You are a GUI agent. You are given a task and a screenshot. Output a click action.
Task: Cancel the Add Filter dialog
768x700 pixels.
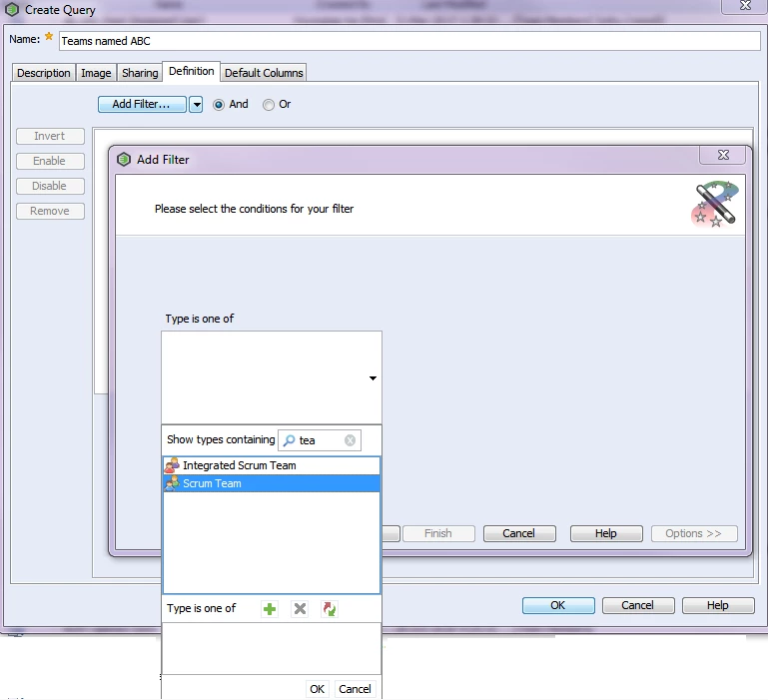pos(519,533)
